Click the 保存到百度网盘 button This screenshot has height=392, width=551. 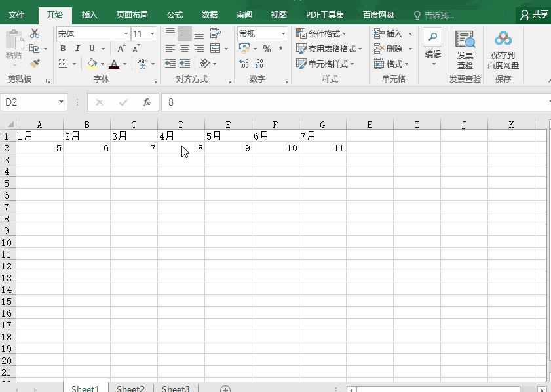tap(503, 49)
